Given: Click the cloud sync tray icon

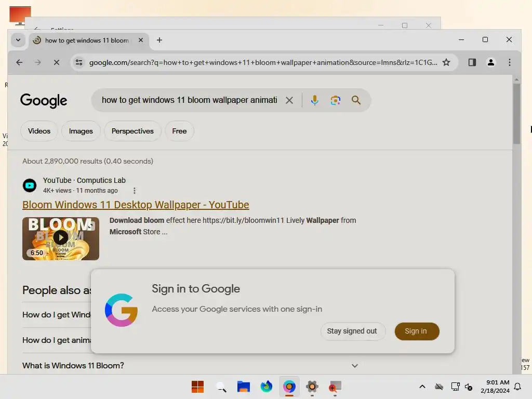Looking at the screenshot, I should (438, 387).
